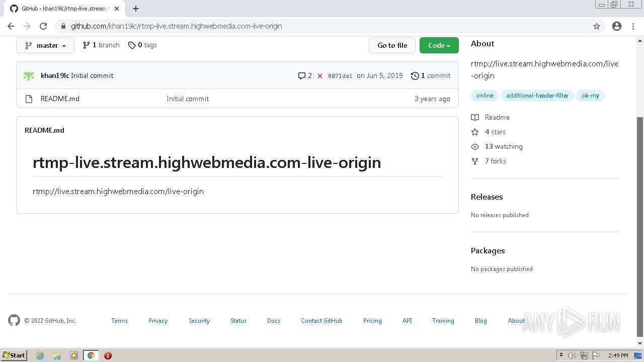
Task: View site info via padlock icon
Action: tap(63, 26)
